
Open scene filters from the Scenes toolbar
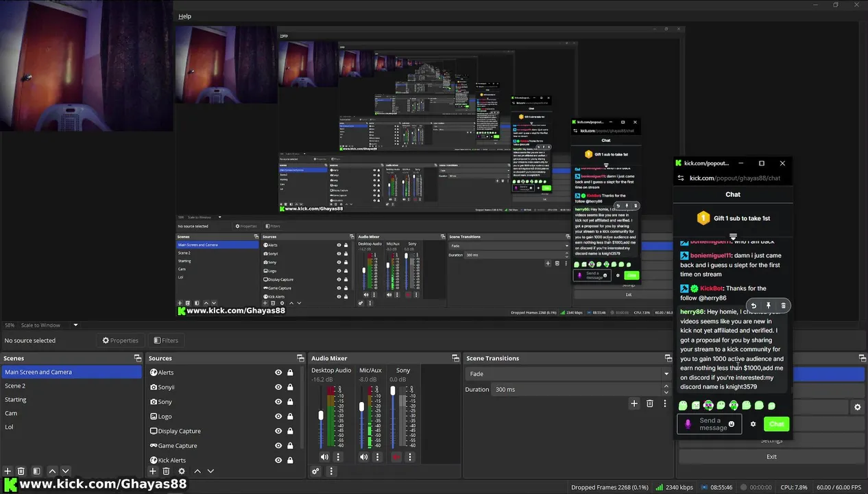click(36, 471)
